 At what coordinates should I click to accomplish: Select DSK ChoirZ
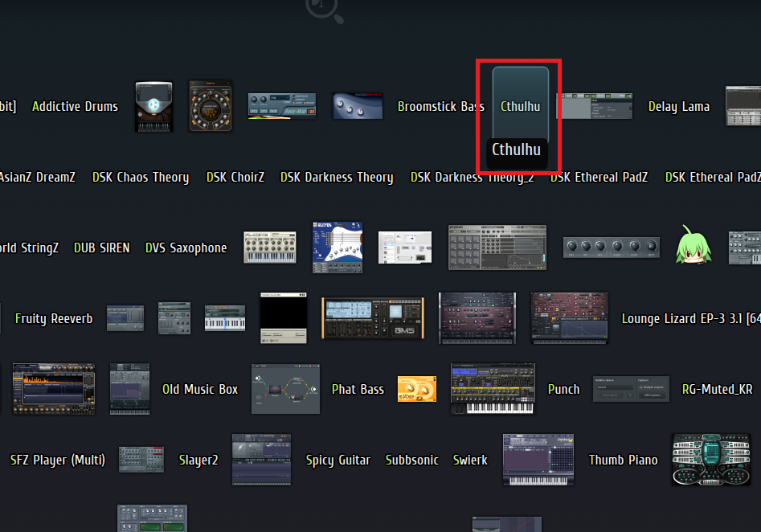point(235,177)
